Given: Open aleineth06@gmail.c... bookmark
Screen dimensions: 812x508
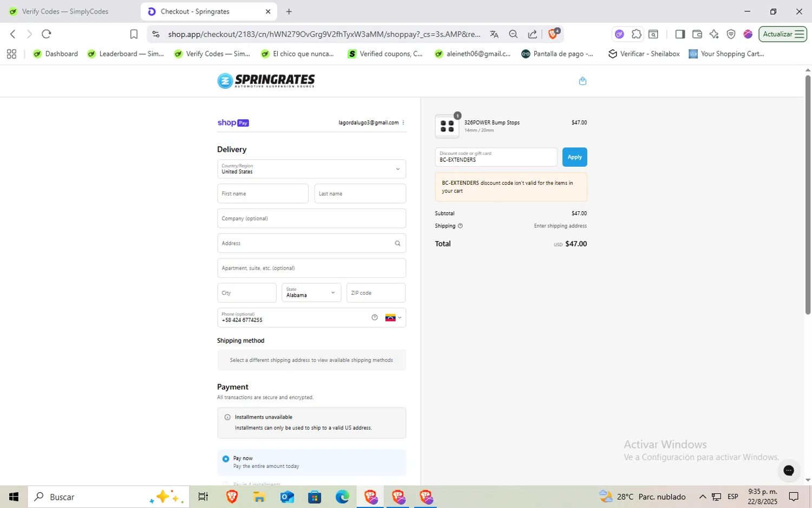Looking at the screenshot, I should point(473,54).
